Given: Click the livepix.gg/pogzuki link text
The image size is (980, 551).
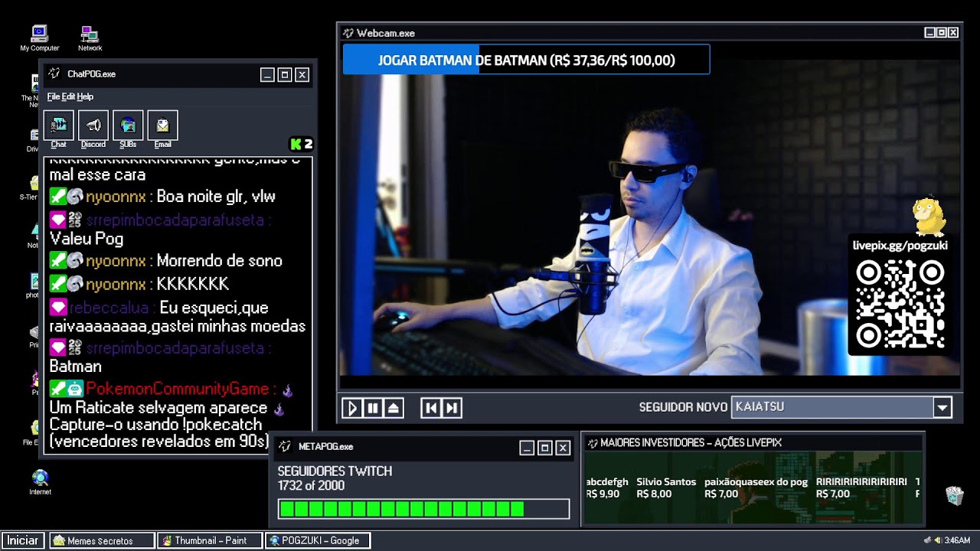Looking at the screenshot, I should point(900,246).
